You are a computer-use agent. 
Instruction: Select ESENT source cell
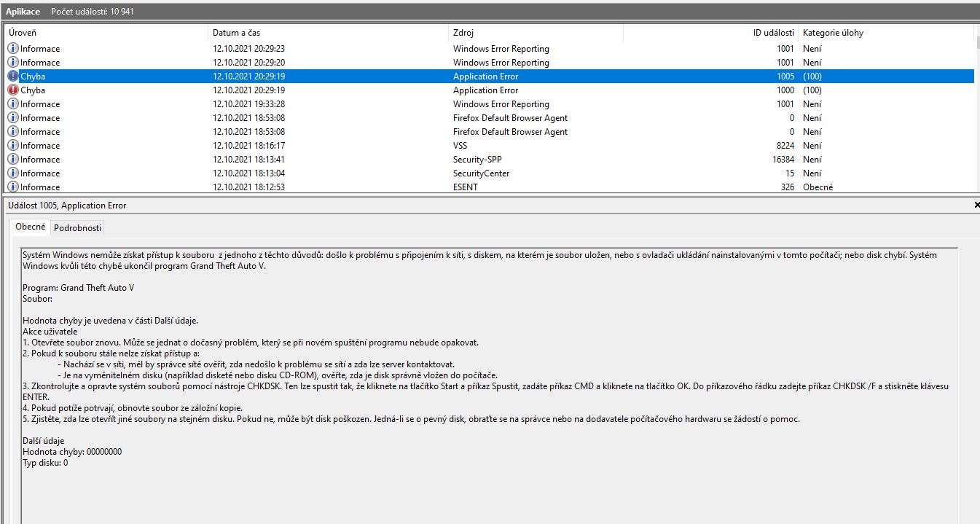click(x=466, y=187)
